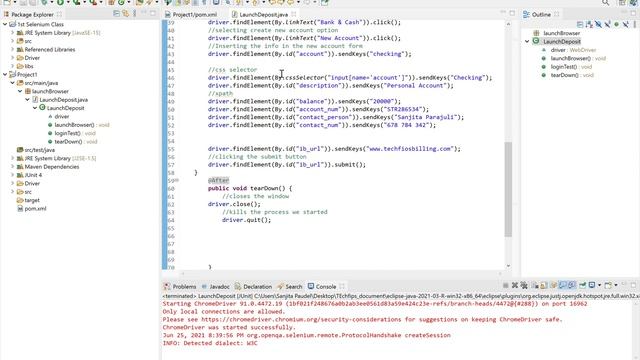Toggle show console on standard out change
The height and width of the screenshot is (360, 640).
coord(563,285)
